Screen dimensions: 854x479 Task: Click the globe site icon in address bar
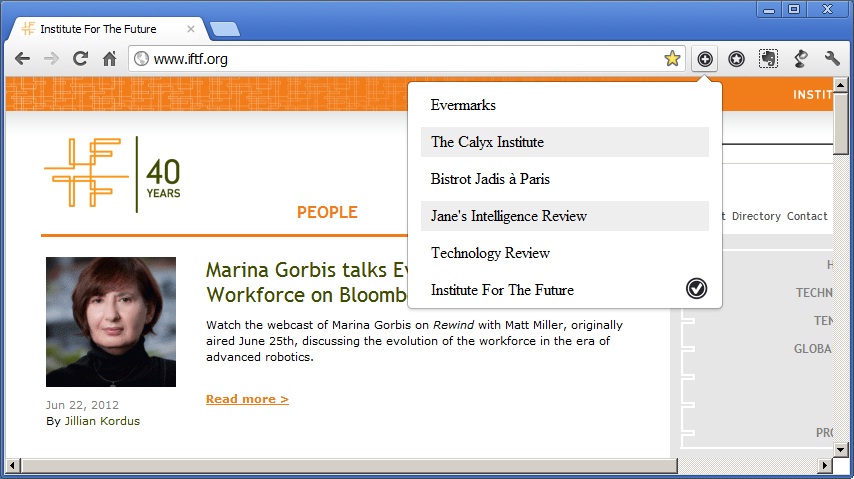[x=141, y=58]
